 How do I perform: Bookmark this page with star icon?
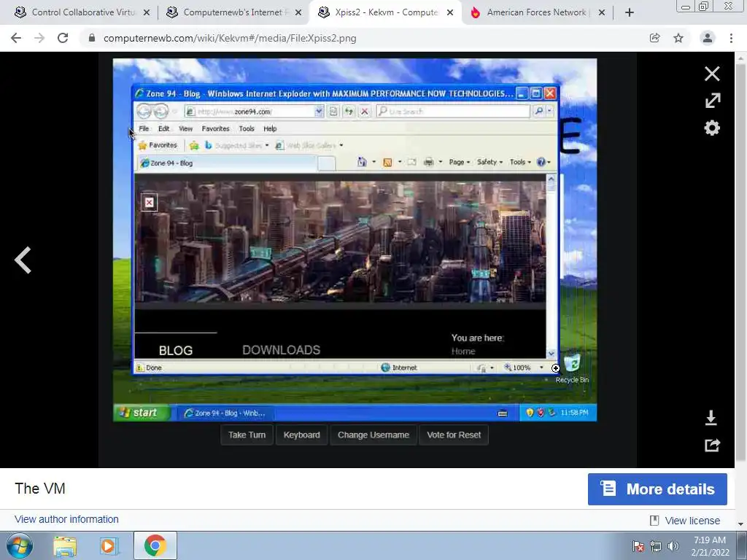pyautogui.click(x=678, y=38)
